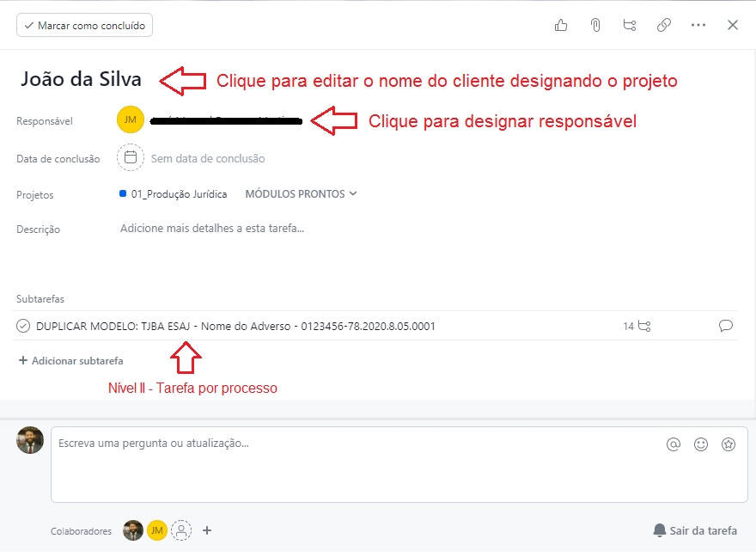
Task: Click Sair da tarefa
Action: click(x=695, y=530)
